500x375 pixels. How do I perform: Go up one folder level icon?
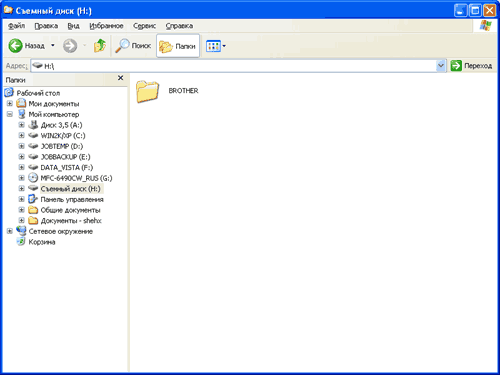[100, 46]
